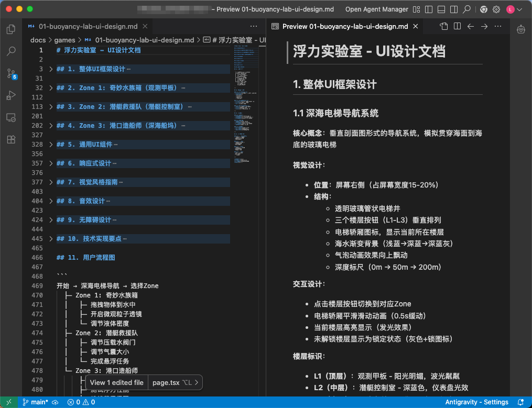Click preview bullet 气泡动画效果向上飘动
This screenshot has height=408, width=532.
371,256
